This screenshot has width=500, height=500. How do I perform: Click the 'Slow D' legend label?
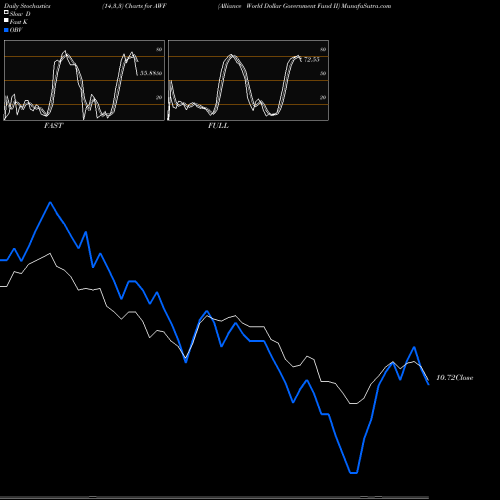[20, 14]
